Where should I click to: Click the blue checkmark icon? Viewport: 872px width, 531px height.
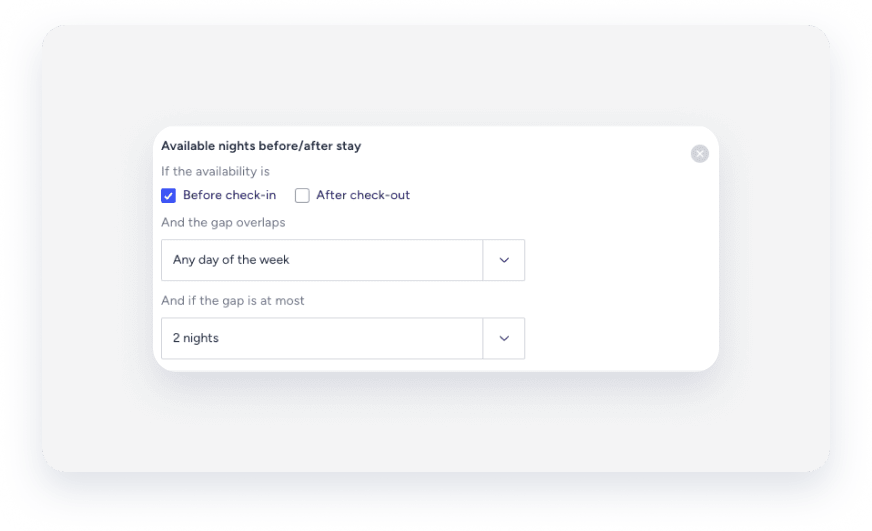tap(168, 196)
